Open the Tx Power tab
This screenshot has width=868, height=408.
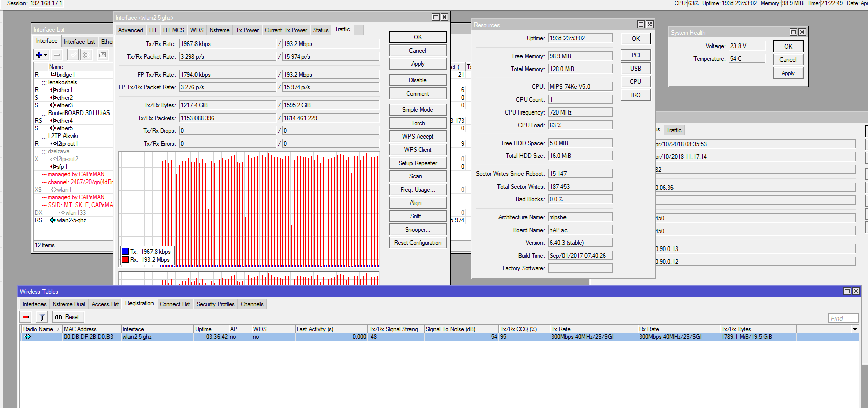pos(247,30)
